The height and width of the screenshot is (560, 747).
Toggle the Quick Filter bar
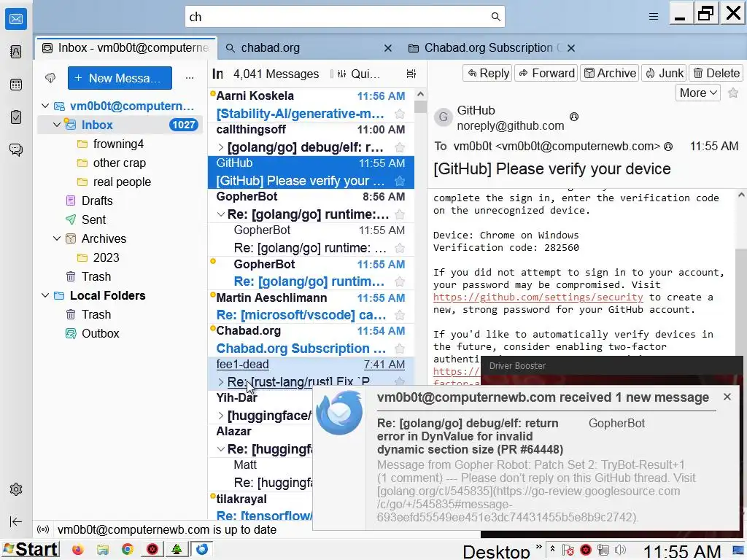[357, 74]
